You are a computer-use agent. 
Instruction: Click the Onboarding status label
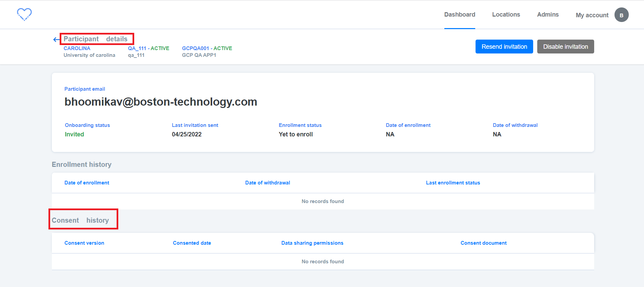coord(87,125)
